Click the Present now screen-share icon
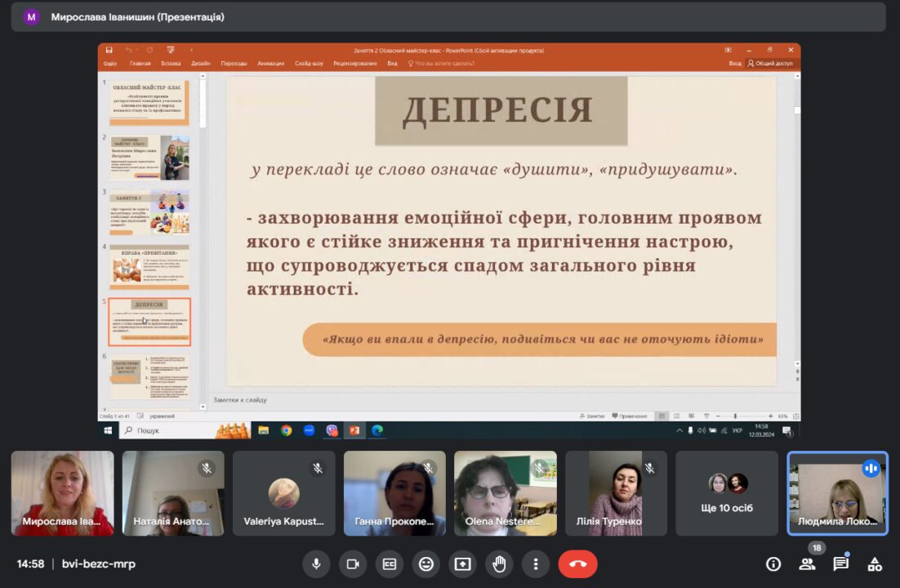 [x=462, y=563]
